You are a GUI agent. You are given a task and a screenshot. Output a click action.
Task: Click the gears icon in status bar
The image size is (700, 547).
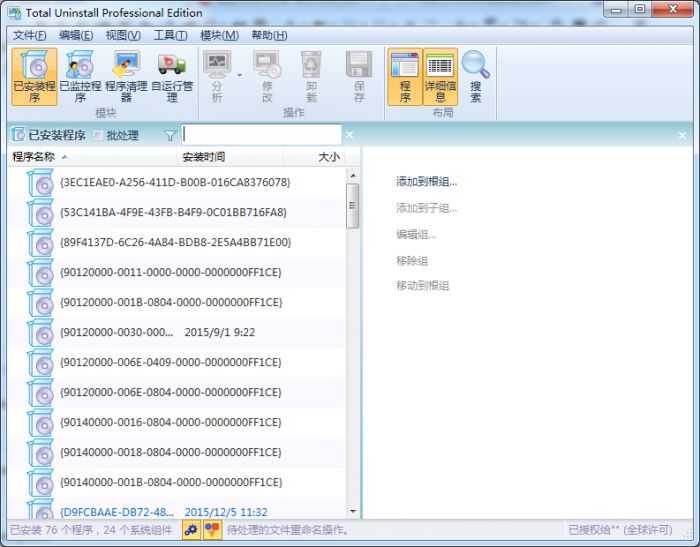pyautogui.click(x=191, y=530)
